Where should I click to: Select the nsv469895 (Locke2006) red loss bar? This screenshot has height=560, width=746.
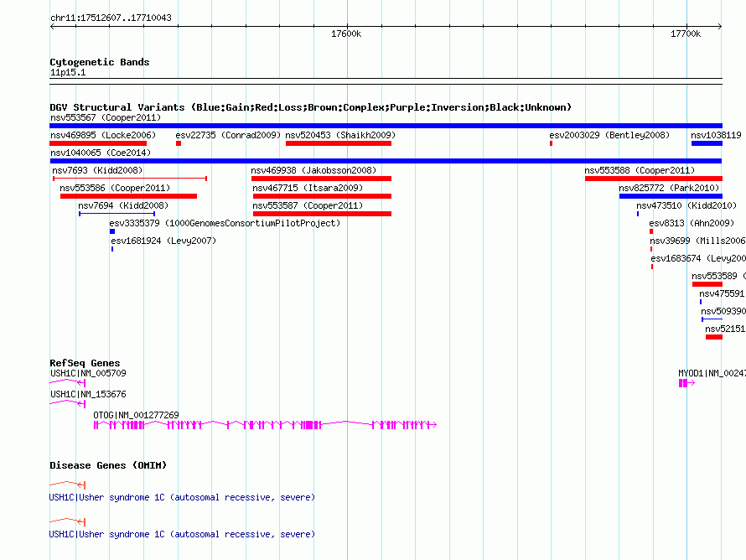[x=98, y=143]
